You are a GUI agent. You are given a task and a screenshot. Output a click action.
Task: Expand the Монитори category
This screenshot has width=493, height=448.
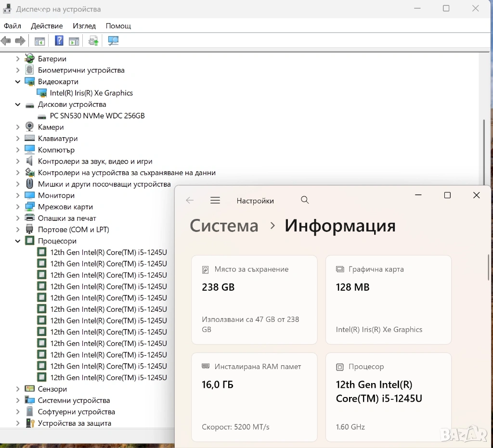pos(18,196)
